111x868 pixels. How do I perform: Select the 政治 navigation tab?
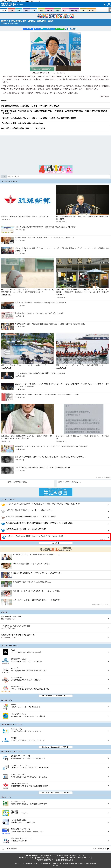pos(19,10)
